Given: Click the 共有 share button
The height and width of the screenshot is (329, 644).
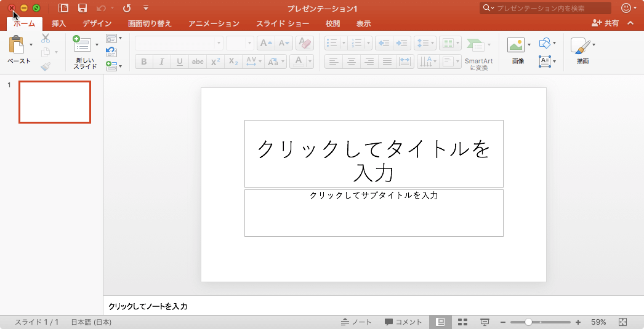Looking at the screenshot, I should pos(605,23).
